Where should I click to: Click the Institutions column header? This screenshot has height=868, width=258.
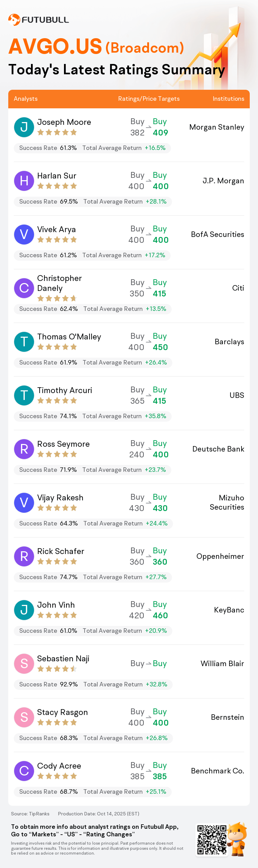click(228, 99)
